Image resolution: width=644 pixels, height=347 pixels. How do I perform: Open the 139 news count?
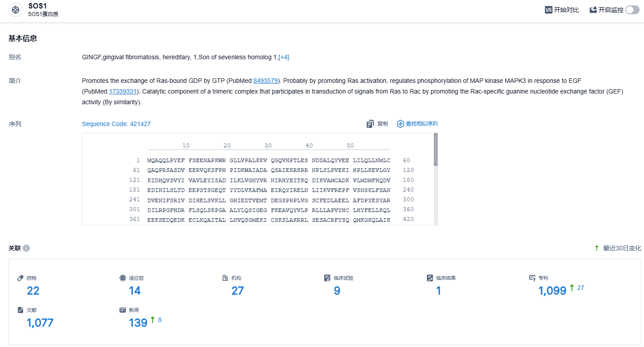(138, 323)
